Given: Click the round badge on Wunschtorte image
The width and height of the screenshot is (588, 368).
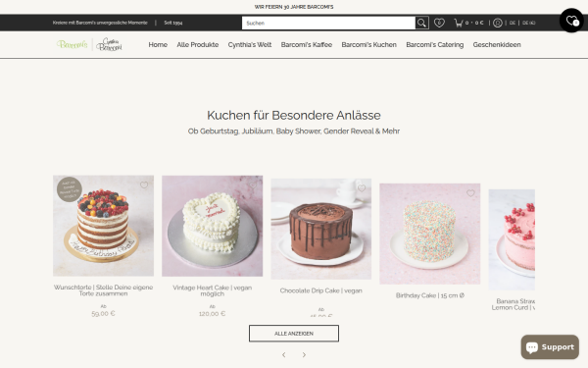Looking at the screenshot, I should [70, 189].
